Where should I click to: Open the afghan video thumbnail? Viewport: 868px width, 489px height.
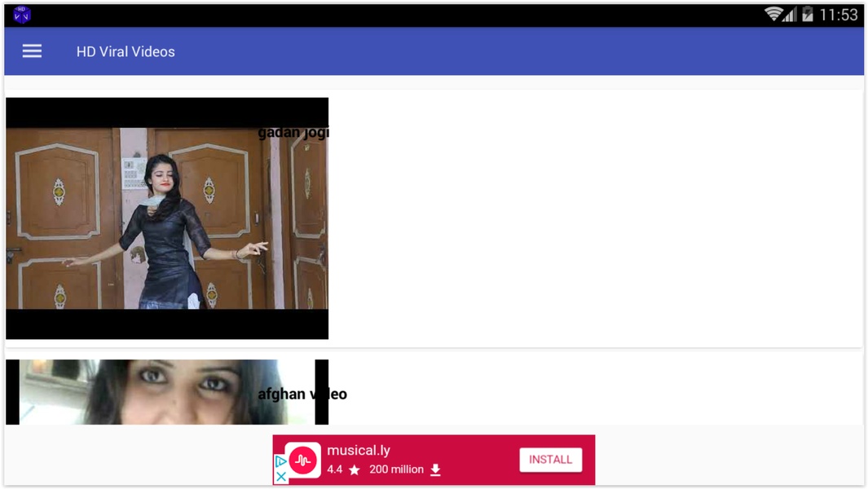tap(167, 392)
